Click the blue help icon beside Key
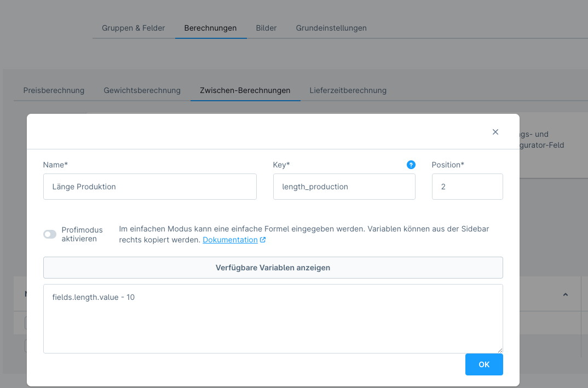Image resolution: width=588 pixels, height=388 pixels. [411, 165]
